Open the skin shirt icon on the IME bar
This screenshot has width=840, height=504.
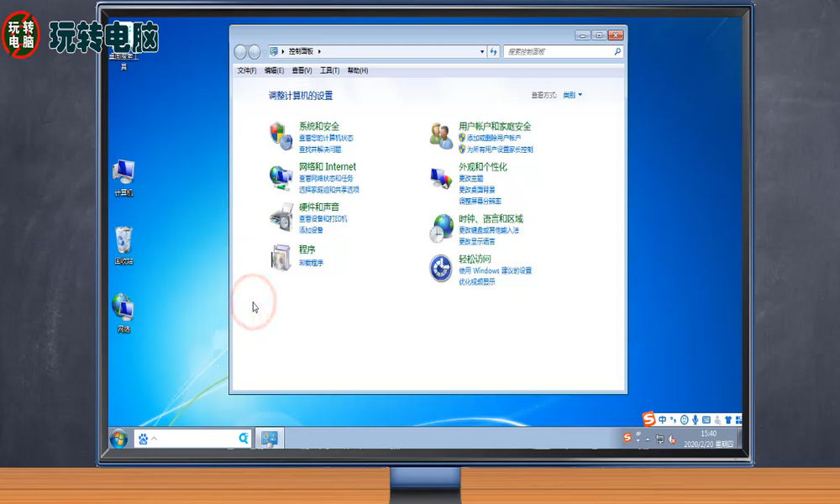pyautogui.click(x=728, y=420)
